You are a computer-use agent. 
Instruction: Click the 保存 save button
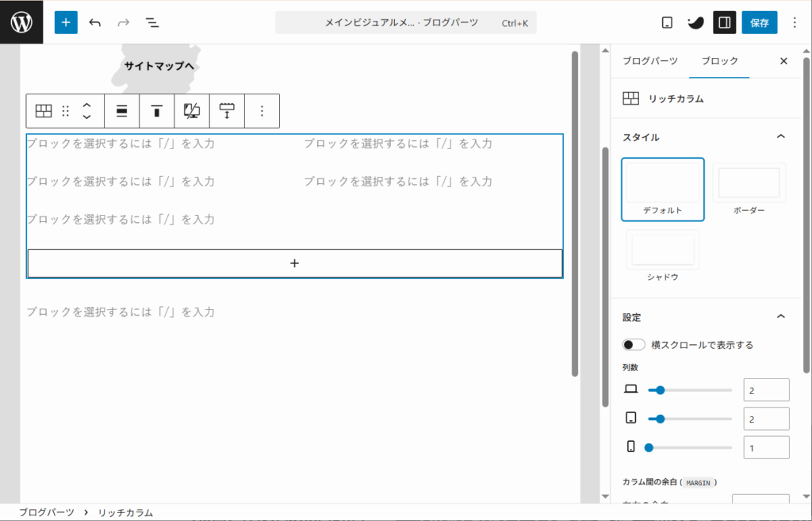(759, 22)
